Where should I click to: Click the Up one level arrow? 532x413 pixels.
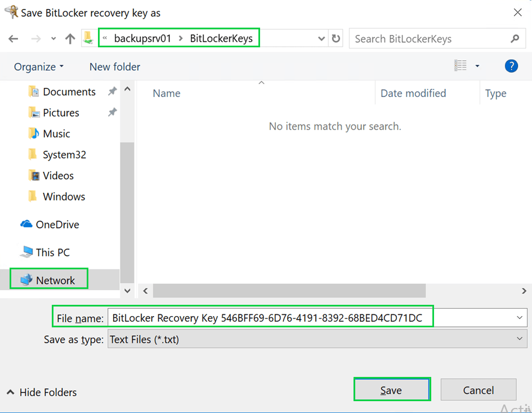(70, 39)
